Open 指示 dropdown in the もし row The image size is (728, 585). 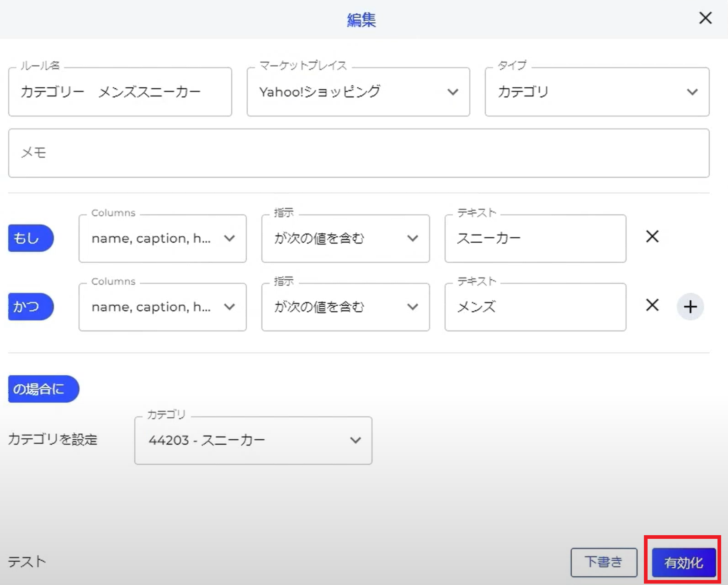[x=345, y=239]
